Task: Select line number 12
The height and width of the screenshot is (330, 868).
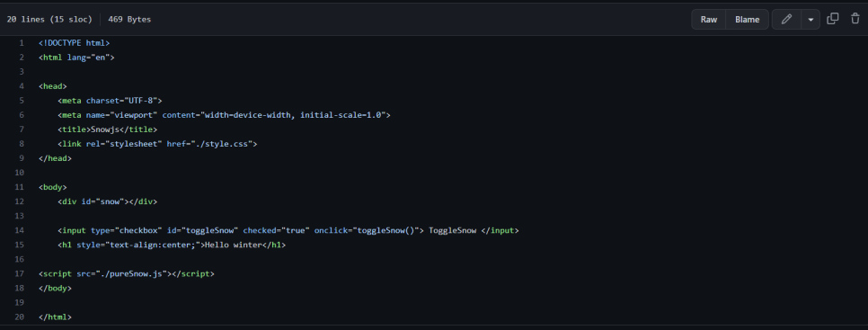Action: point(20,201)
